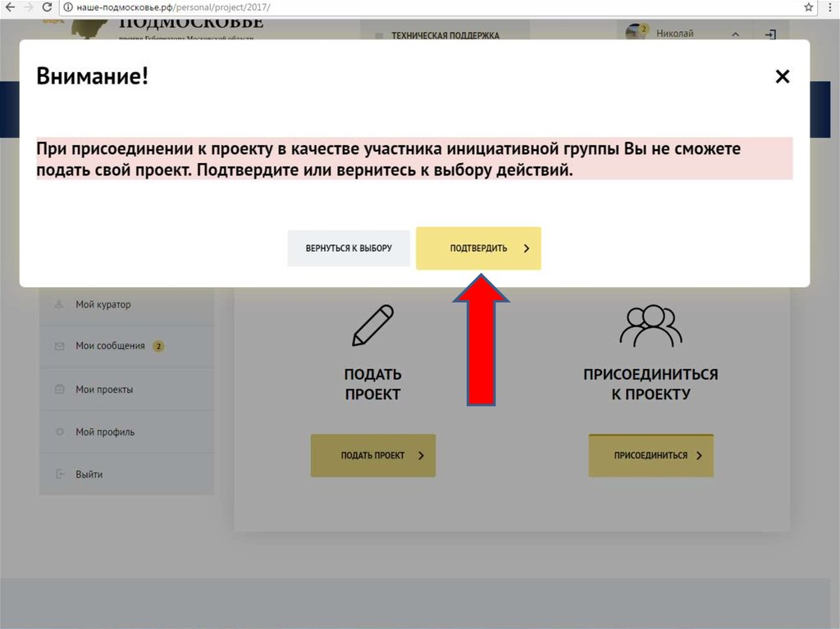Open the browser three-dot menu
840x629 pixels.
(830, 7)
